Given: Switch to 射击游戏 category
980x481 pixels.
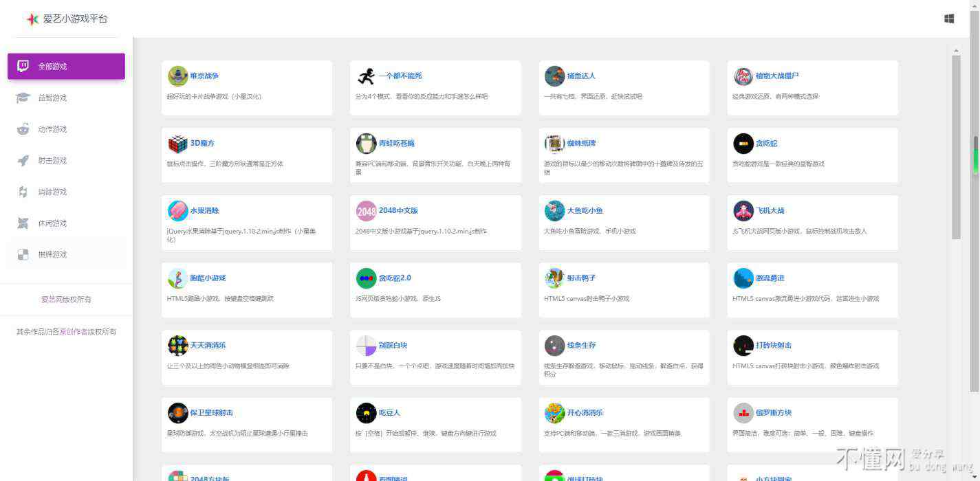Looking at the screenshot, I should pos(52,161).
